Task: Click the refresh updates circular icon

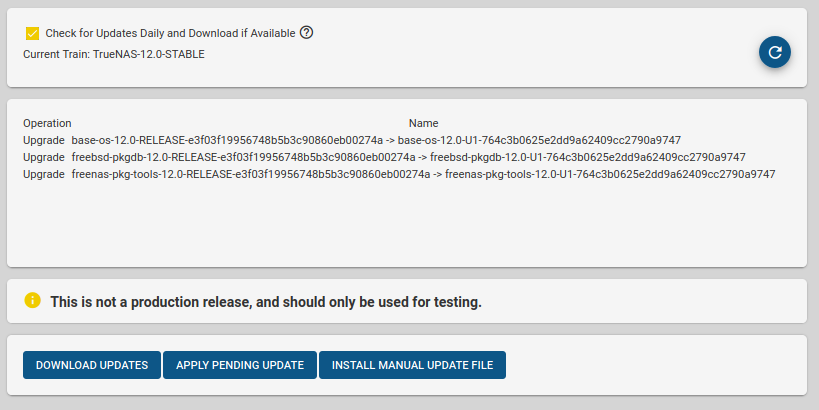Action: (x=774, y=52)
